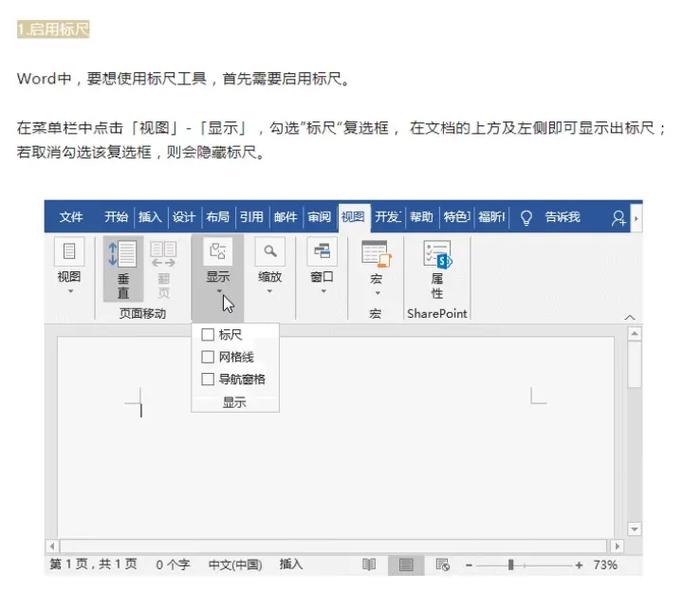Click the 中文(中国) language indicator

(x=236, y=565)
